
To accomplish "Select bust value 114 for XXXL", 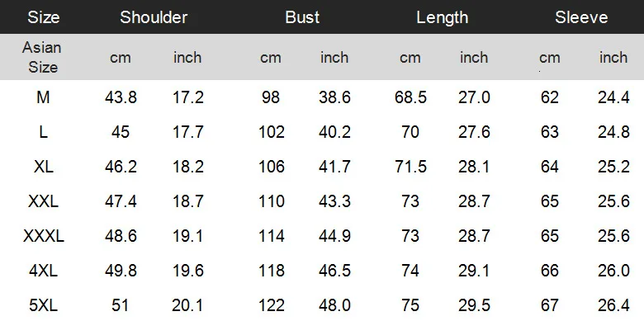I will pyautogui.click(x=271, y=237).
